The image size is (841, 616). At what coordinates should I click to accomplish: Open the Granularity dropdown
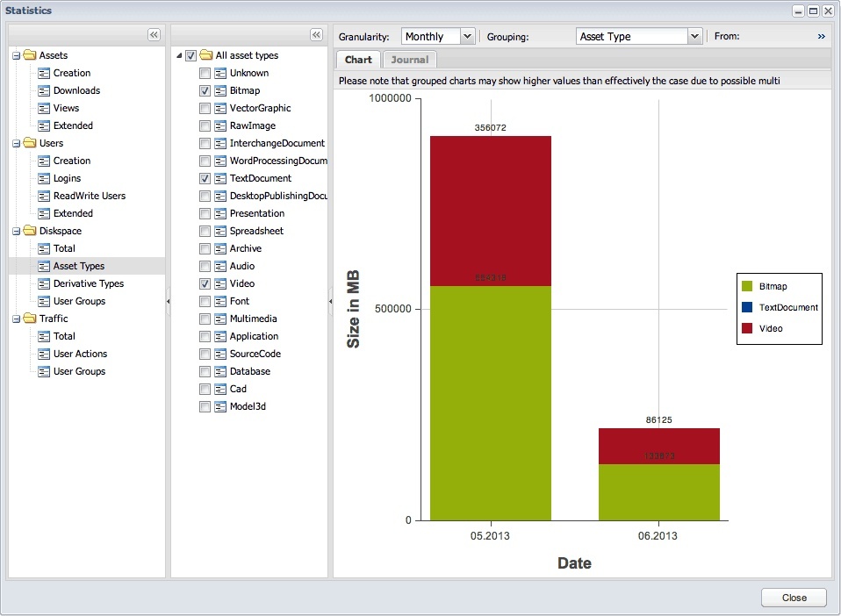[x=467, y=36]
